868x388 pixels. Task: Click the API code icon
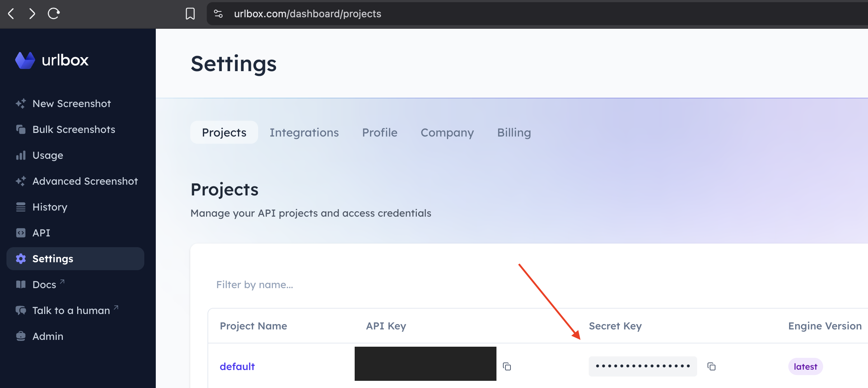tap(21, 233)
